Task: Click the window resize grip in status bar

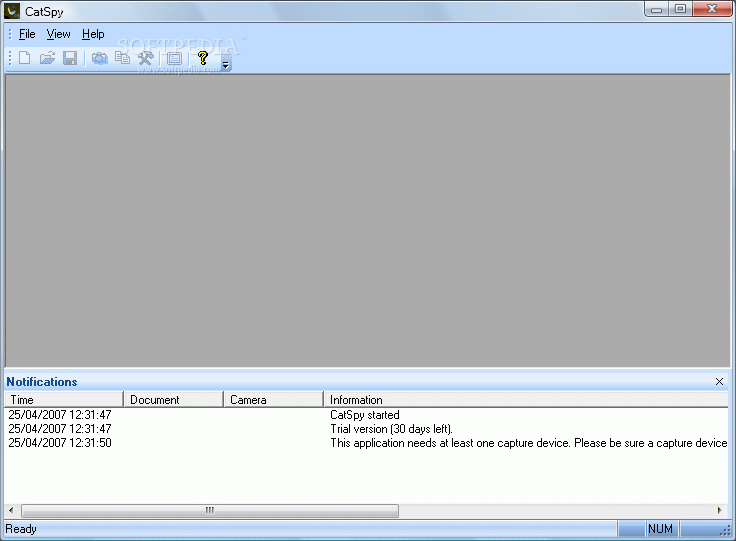Action: point(726,531)
